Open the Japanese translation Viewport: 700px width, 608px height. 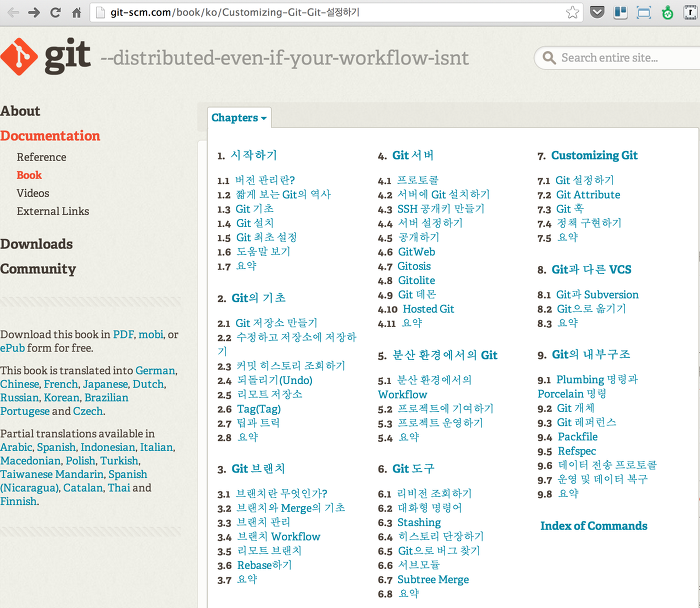(x=106, y=384)
